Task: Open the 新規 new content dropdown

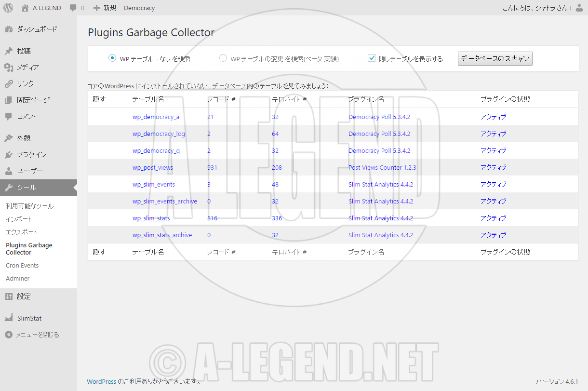Action: [105, 8]
